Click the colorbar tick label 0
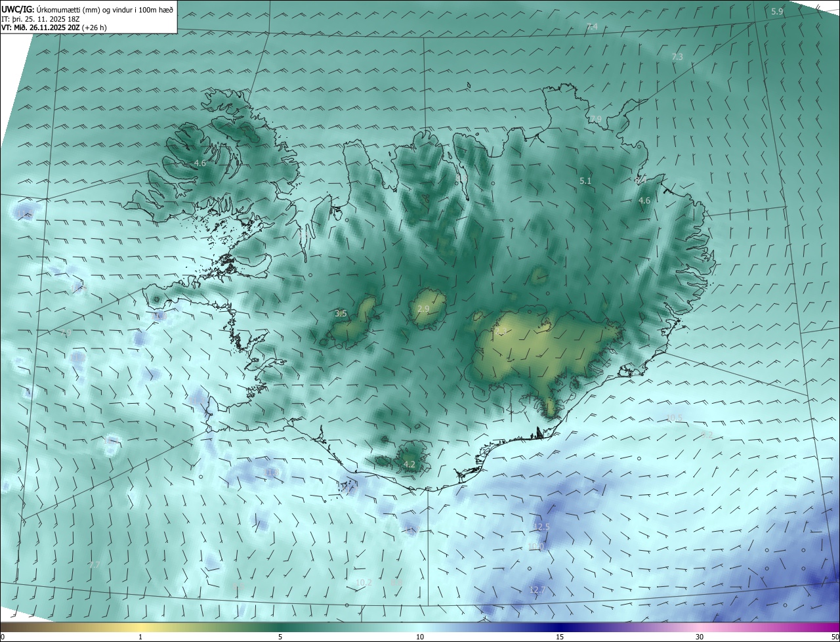 (3, 637)
